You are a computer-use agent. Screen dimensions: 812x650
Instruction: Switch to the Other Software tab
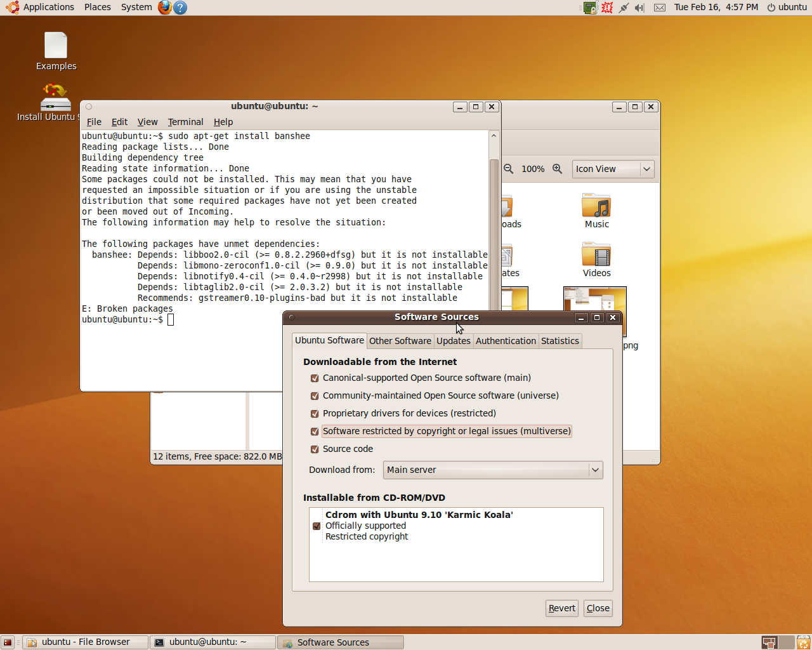point(400,341)
